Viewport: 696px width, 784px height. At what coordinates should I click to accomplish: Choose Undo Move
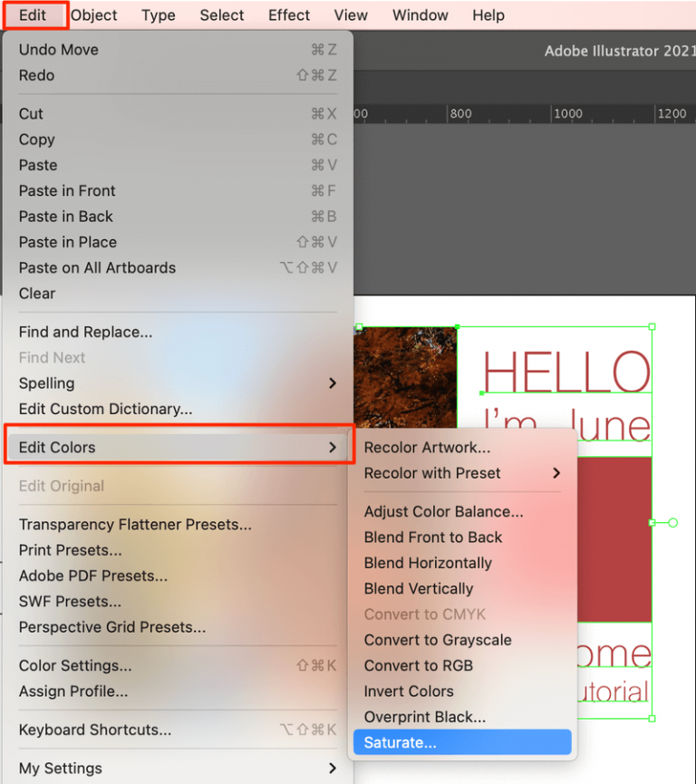178,50
